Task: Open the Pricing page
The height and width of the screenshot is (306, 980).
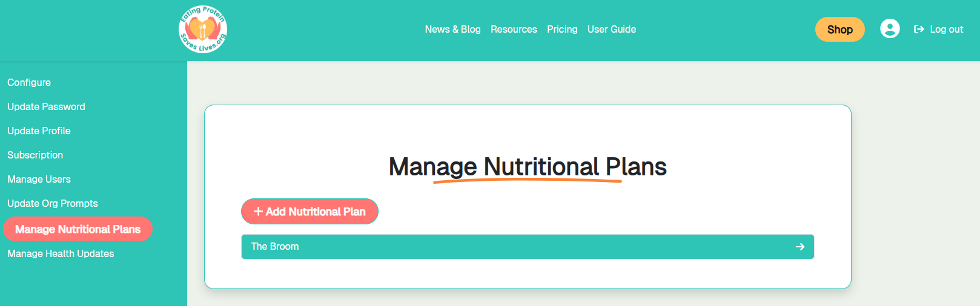Action: tap(562, 29)
